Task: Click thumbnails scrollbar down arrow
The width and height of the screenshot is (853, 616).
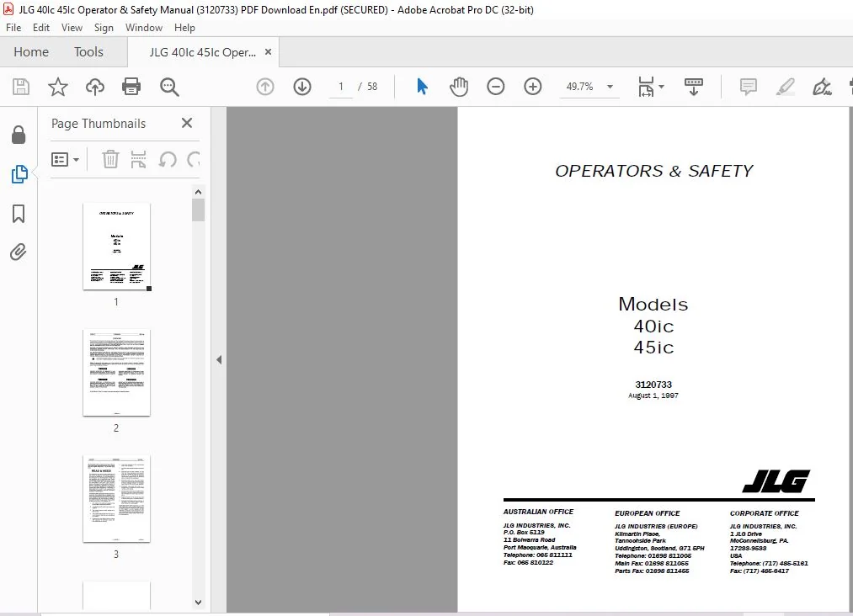Action: click(198, 602)
